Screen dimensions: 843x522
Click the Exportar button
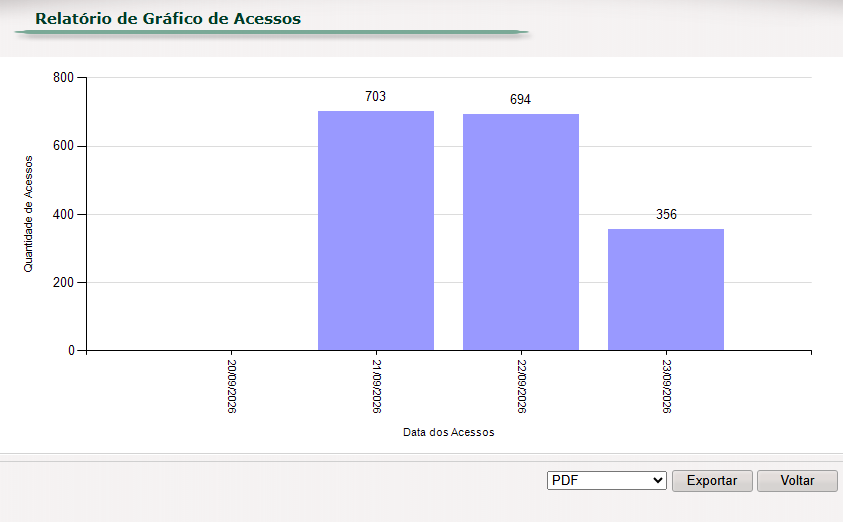coord(712,481)
